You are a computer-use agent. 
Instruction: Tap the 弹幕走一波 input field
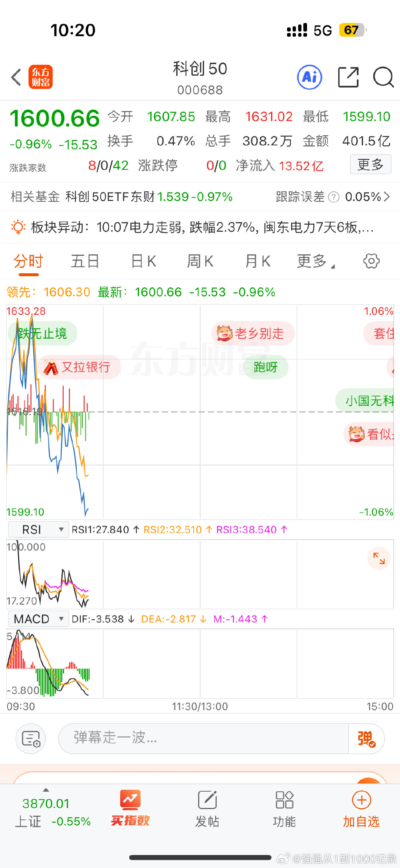[203, 739]
